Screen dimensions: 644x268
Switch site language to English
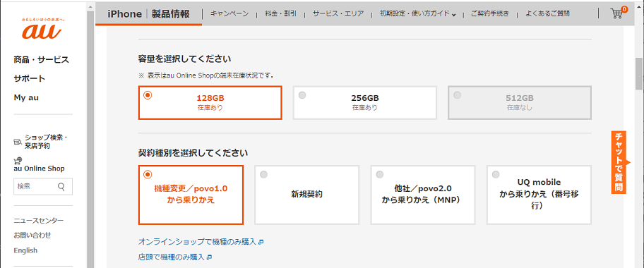(x=25, y=250)
